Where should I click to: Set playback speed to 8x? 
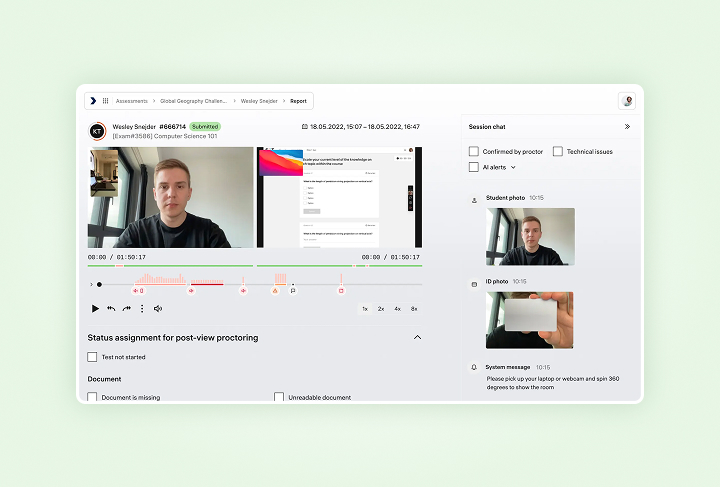(x=414, y=309)
